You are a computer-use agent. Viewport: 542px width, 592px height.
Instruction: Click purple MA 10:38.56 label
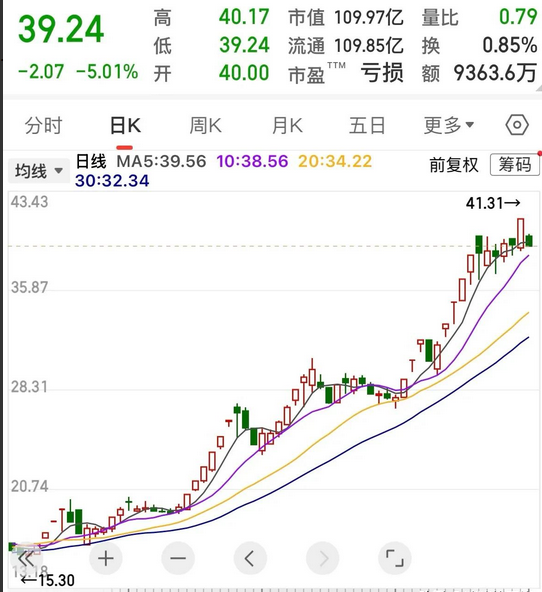[252, 162]
